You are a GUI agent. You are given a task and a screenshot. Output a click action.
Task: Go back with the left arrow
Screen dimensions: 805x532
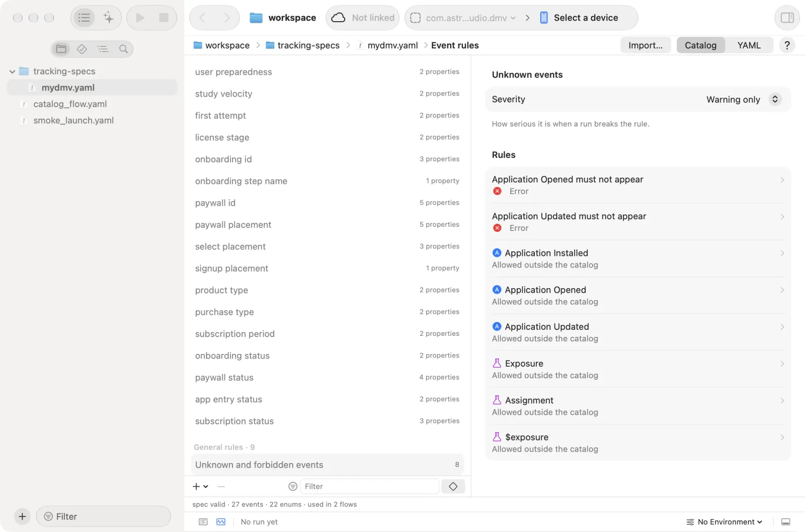202,18
